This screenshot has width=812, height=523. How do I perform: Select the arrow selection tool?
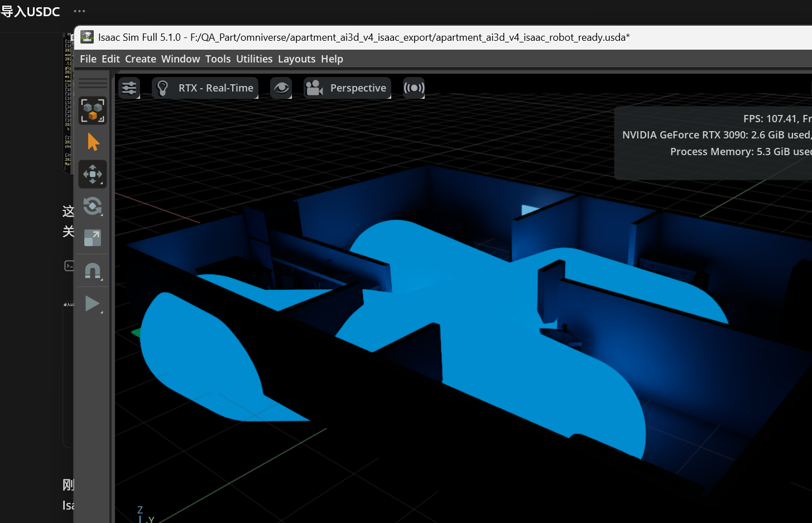[93, 142]
